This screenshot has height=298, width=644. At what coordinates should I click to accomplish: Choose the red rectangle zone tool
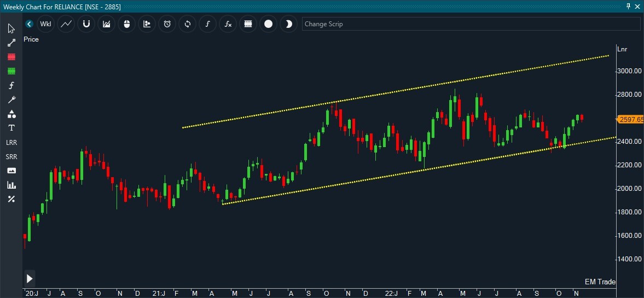coord(11,57)
